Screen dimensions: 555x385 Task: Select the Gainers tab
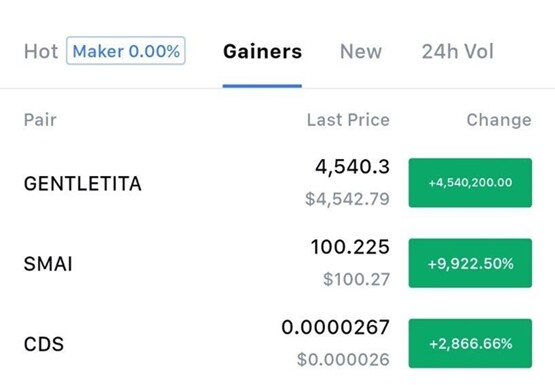262,52
